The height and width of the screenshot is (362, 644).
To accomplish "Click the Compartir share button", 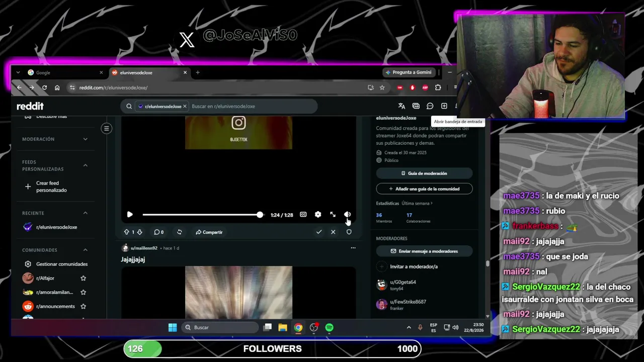I will 209,232.
